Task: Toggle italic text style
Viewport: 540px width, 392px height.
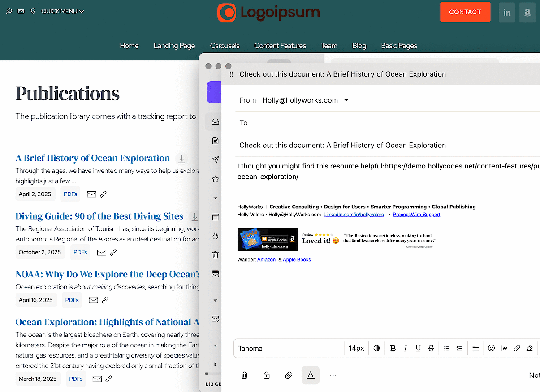Action: [x=405, y=348]
